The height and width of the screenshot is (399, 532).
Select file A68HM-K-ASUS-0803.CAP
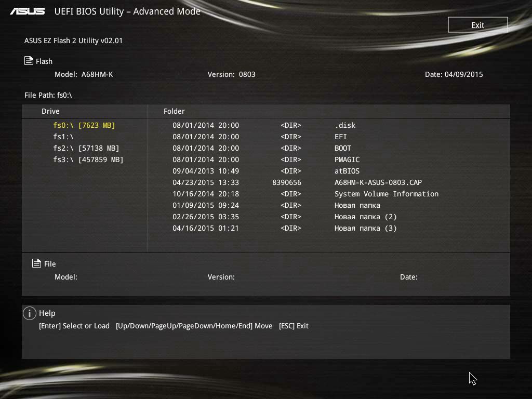click(378, 182)
